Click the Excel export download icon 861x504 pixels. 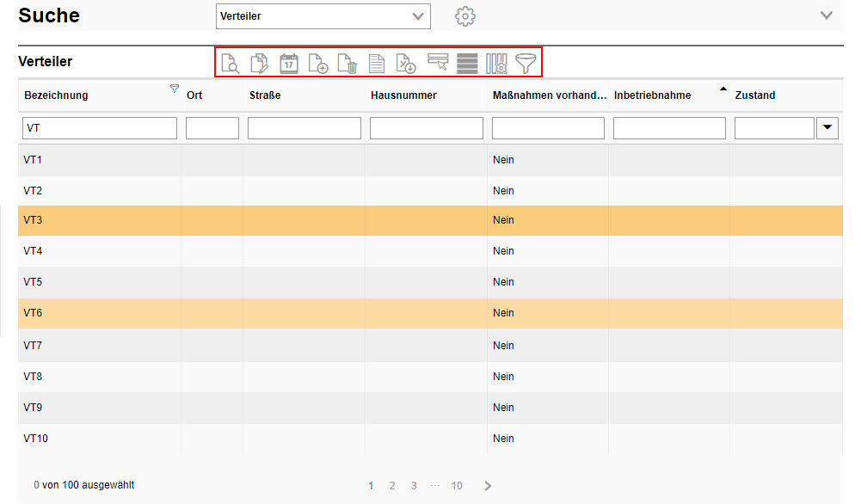click(406, 63)
